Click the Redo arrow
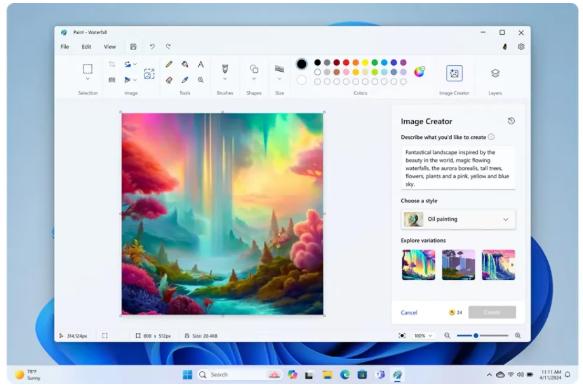 pyautogui.click(x=168, y=46)
